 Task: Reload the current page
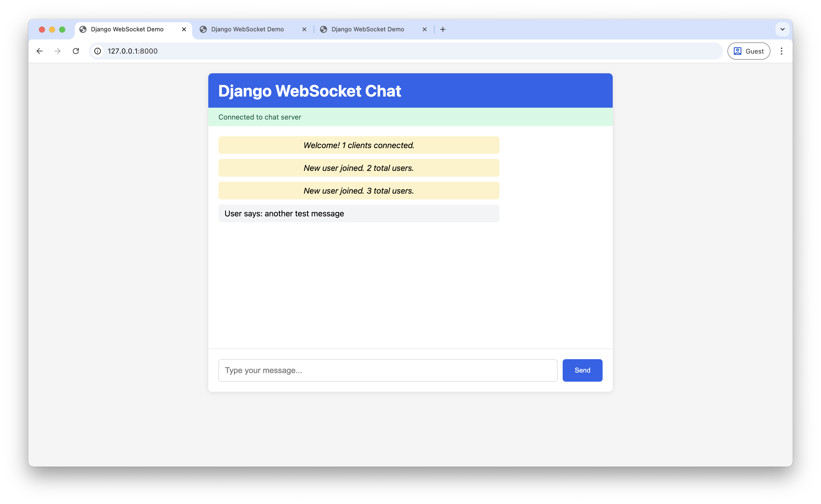pos(76,51)
